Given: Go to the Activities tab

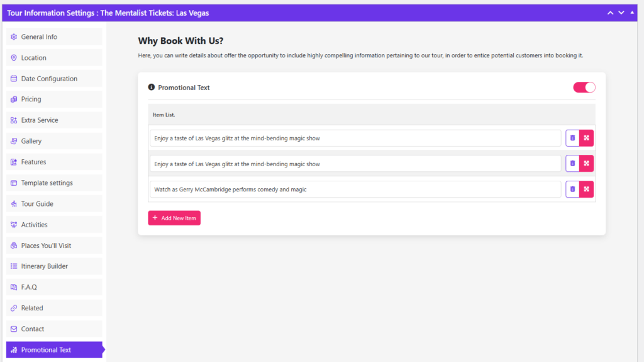Looking at the screenshot, I should [x=54, y=225].
